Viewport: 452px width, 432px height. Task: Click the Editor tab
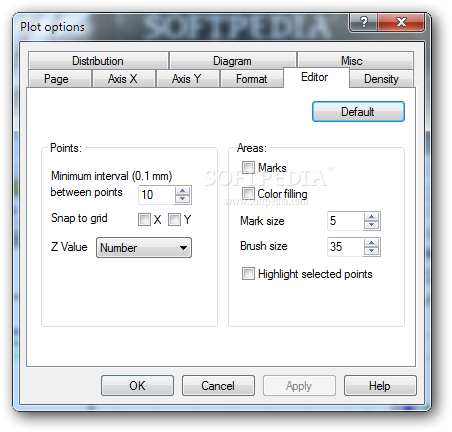tap(316, 77)
